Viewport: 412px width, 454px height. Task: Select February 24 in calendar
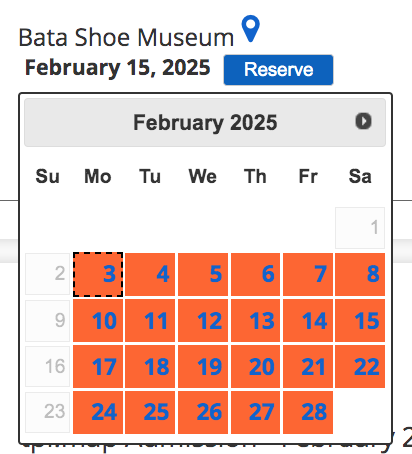(x=98, y=412)
